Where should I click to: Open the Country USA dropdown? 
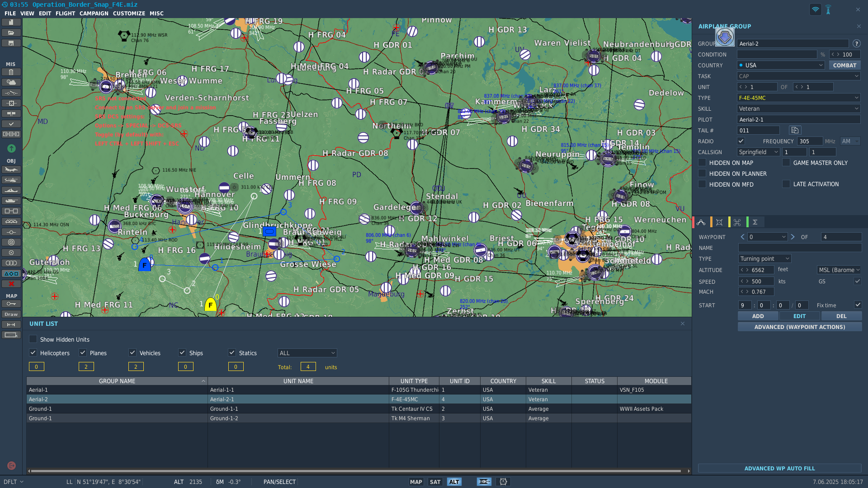(781, 65)
